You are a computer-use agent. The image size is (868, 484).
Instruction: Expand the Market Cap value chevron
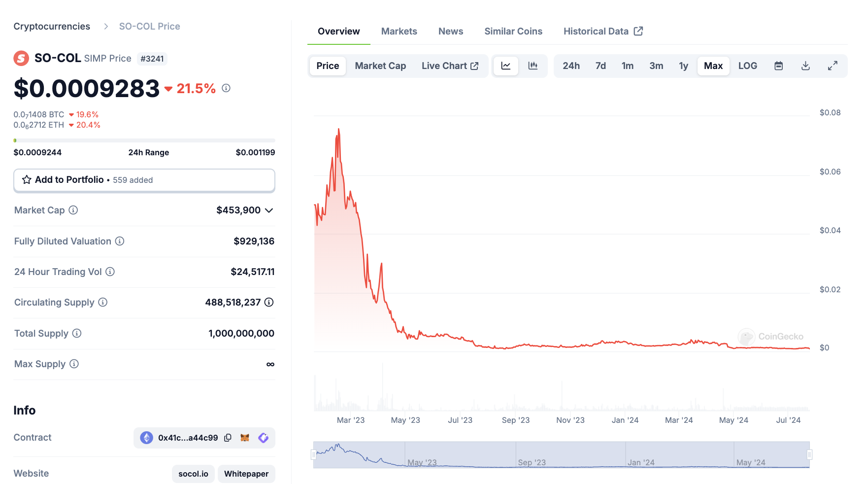pos(269,210)
